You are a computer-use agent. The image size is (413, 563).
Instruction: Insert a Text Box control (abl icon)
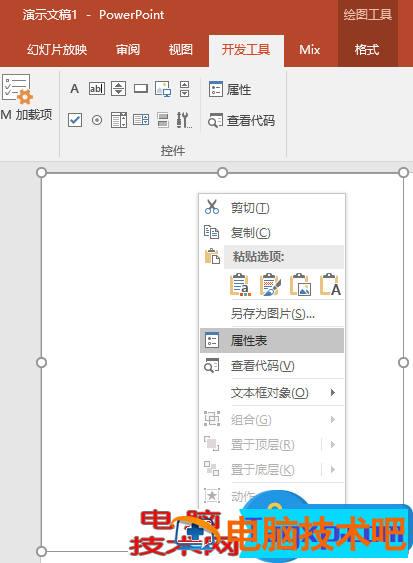[97, 88]
